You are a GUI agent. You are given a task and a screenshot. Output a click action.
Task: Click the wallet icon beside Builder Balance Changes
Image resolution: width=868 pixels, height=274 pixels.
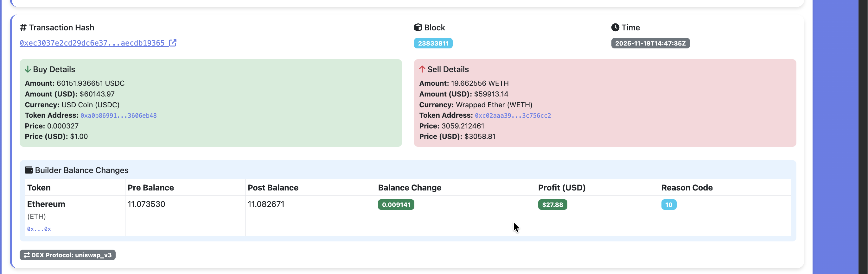[29, 170]
